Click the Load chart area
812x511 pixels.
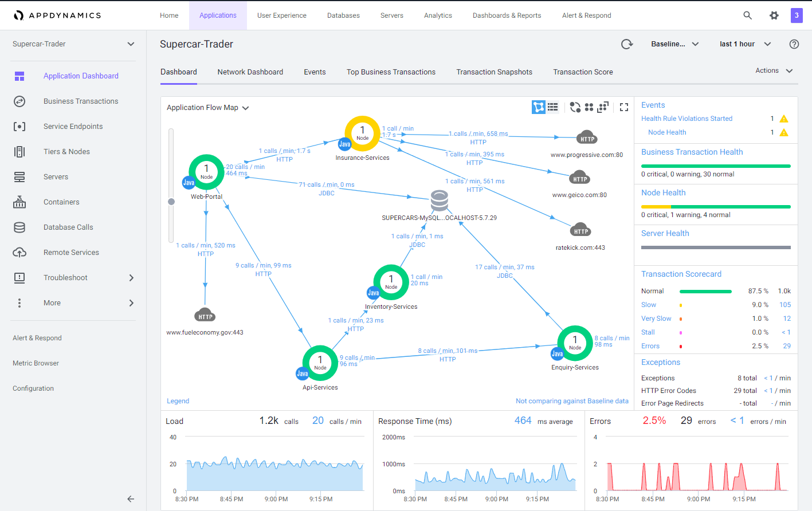(275, 464)
